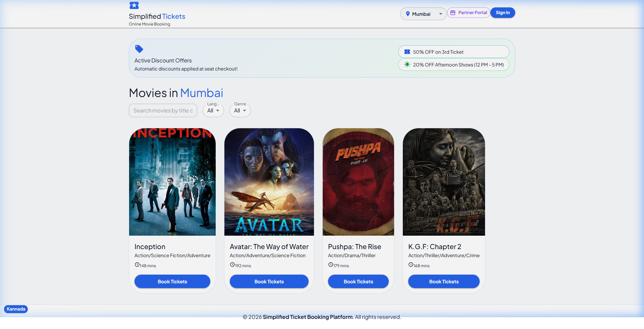
Task: Click the Action/Thriller/Adventure/Crime genre text
Action: tap(444, 255)
